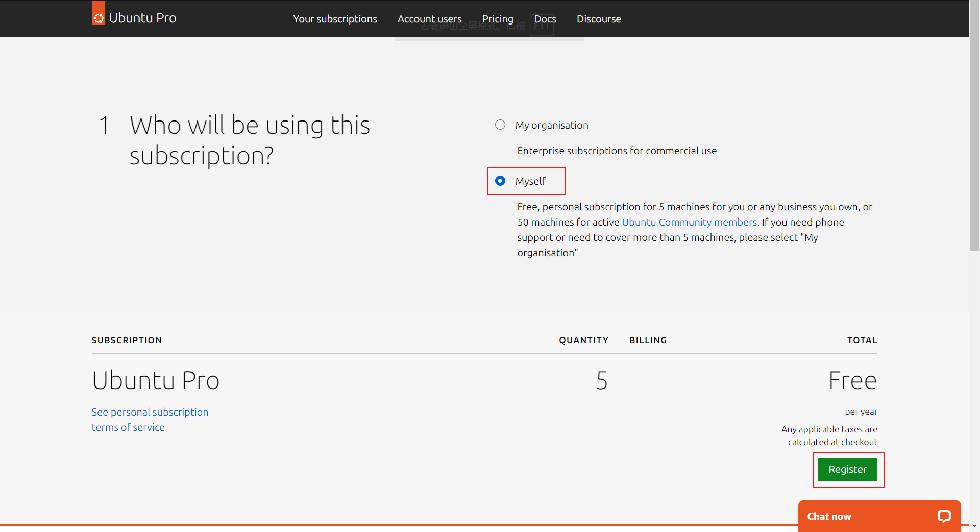Viewport: 980px width, 532px height.
Task: Open the Your subscriptions page
Action: [x=335, y=19]
